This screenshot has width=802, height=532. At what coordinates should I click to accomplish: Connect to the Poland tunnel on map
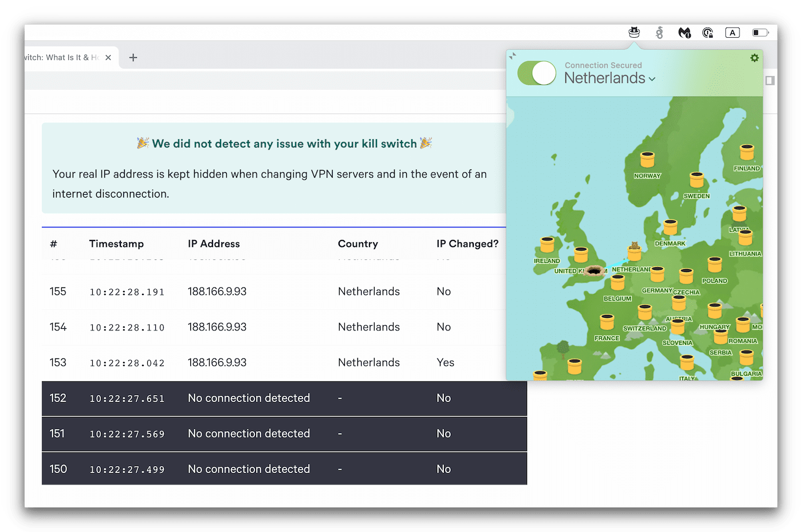[714, 265]
